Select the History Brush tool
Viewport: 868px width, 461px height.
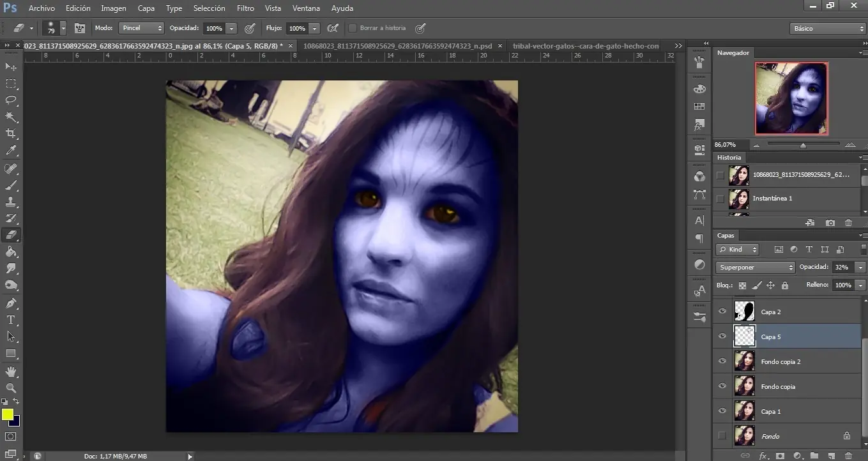11,219
